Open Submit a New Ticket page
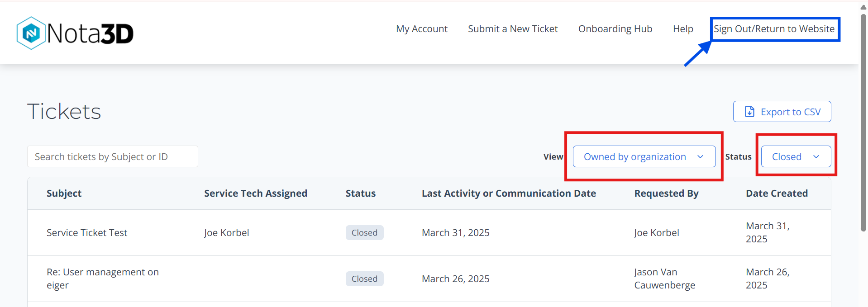 tap(512, 28)
